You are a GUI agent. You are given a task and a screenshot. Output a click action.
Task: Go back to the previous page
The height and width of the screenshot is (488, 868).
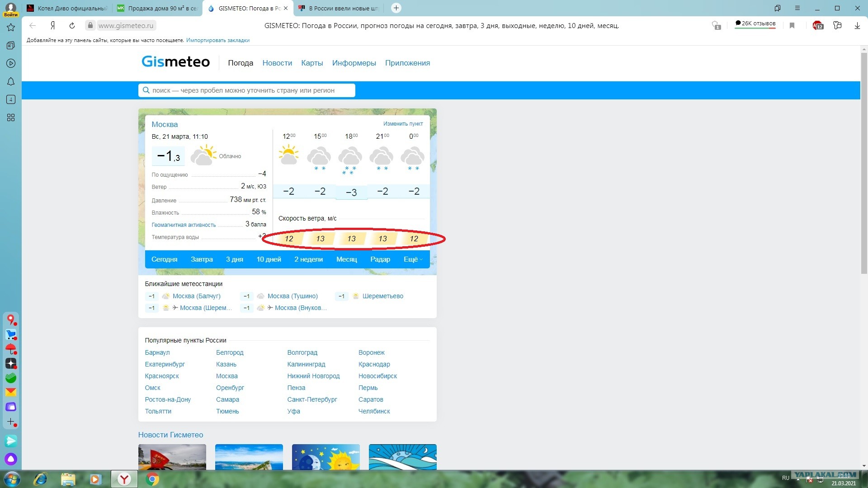(33, 26)
